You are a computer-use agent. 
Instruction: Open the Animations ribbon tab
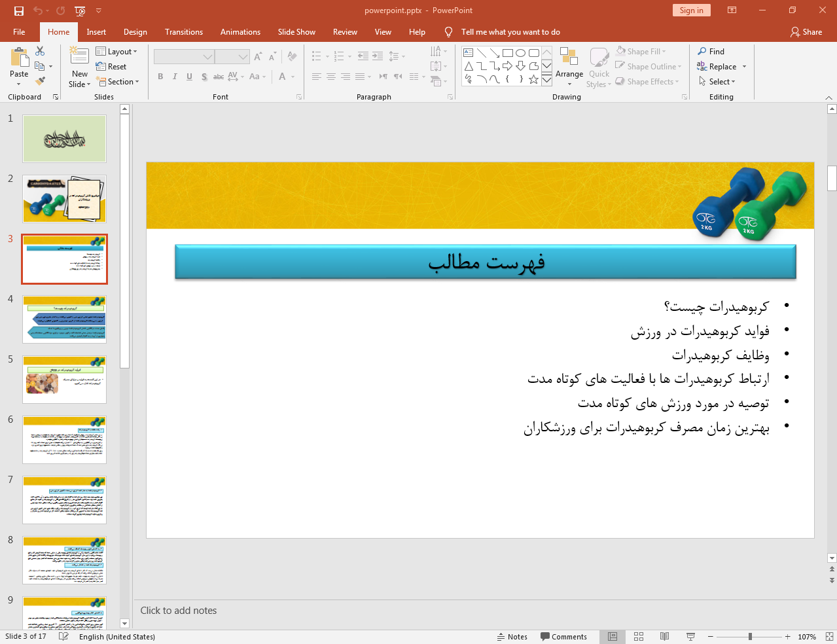click(240, 31)
